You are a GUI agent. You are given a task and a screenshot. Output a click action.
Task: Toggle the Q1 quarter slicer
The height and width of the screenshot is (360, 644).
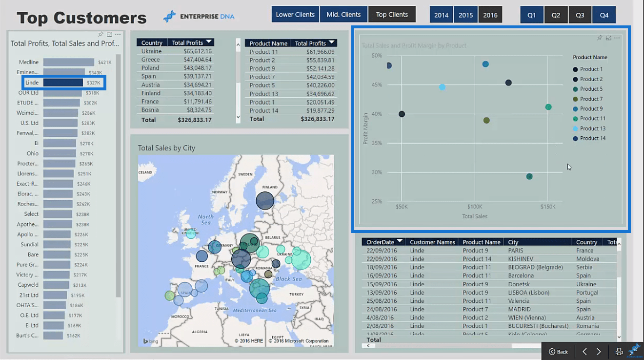[531, 15]
